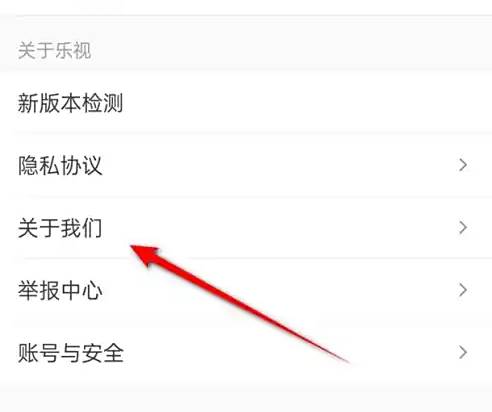Viewport: 492px width, 412px height.
Task: Open the 隐私协议 entry
Action: tap(246, 165)
